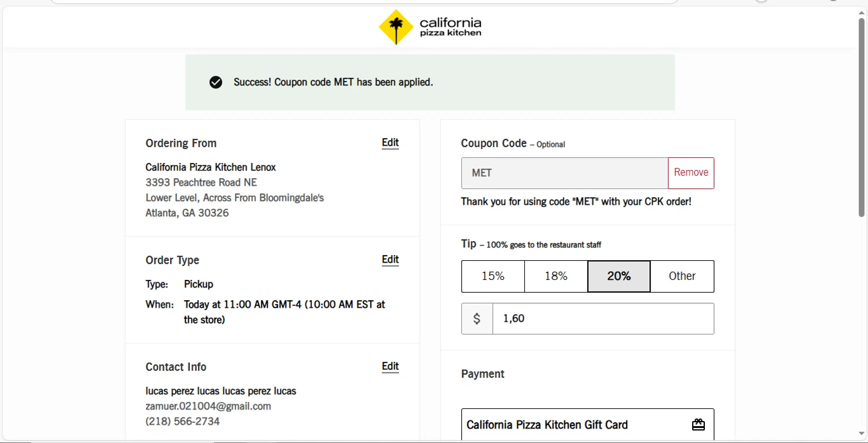Viewport: 868px width, 443px height.
Task: Click the tip amount input field
Action: (603, 319)
